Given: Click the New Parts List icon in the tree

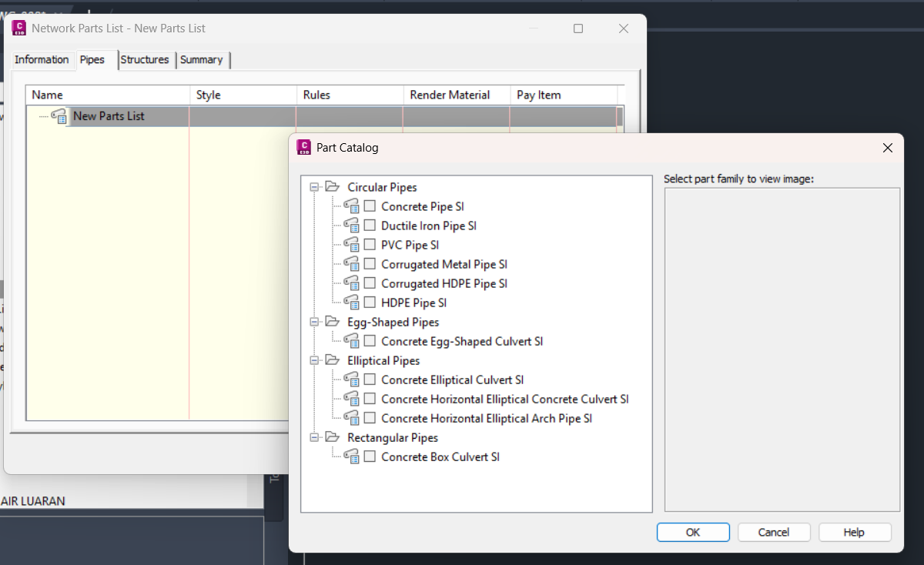Looking at the screenshot, I should point(59,116).
